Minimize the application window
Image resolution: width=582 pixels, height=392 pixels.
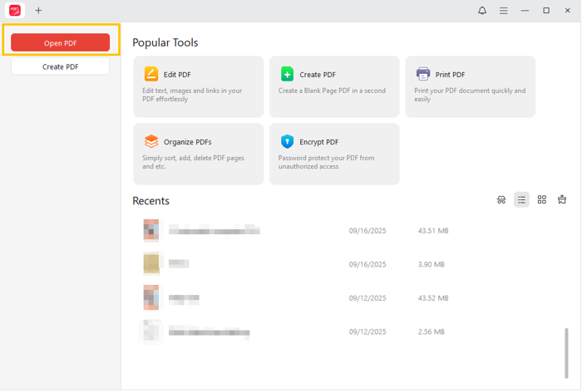click(525, 11)
